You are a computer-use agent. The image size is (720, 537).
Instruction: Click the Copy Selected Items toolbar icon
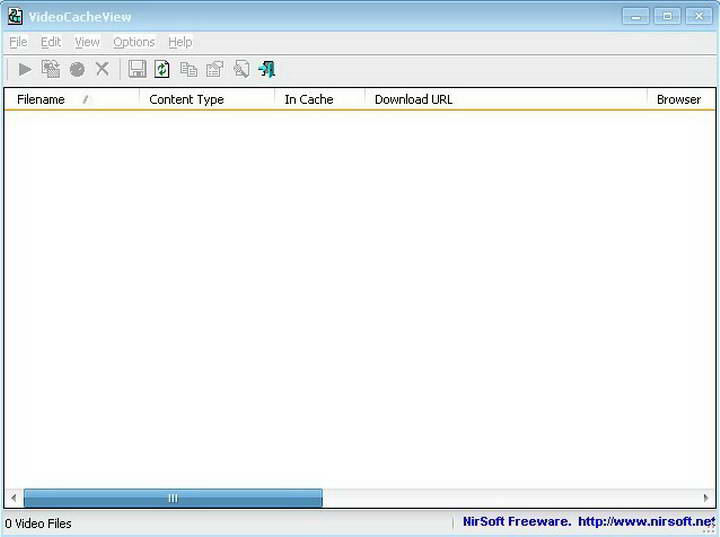[x=188, y=70]
